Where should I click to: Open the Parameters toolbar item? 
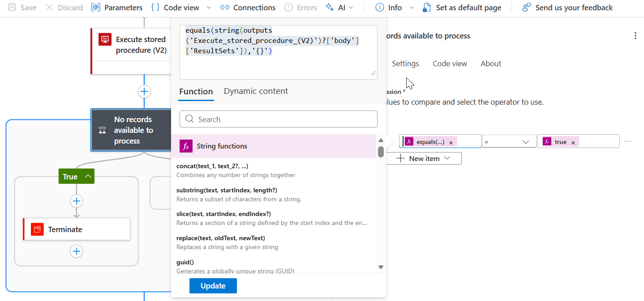click(117, 8)
